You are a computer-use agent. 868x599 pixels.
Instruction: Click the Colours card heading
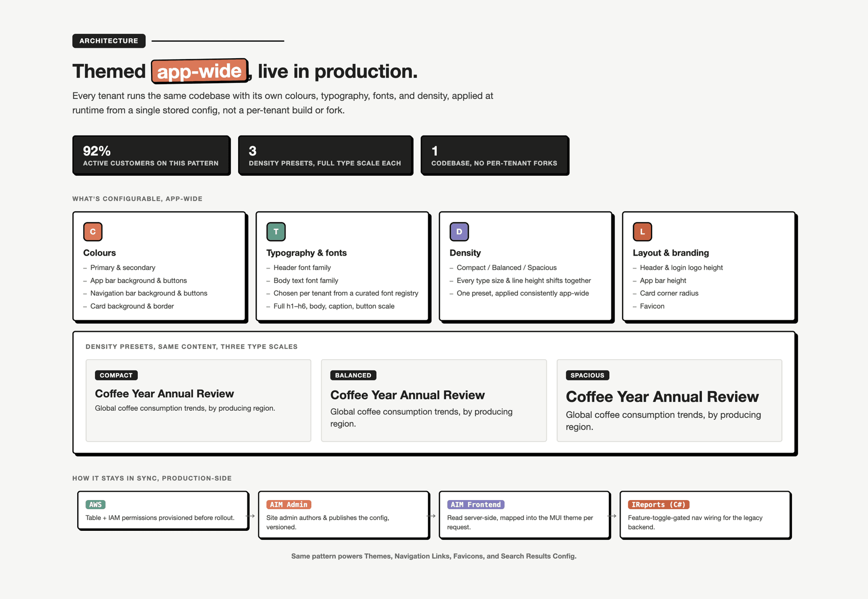pyautogui.click(x=99, y=253)
